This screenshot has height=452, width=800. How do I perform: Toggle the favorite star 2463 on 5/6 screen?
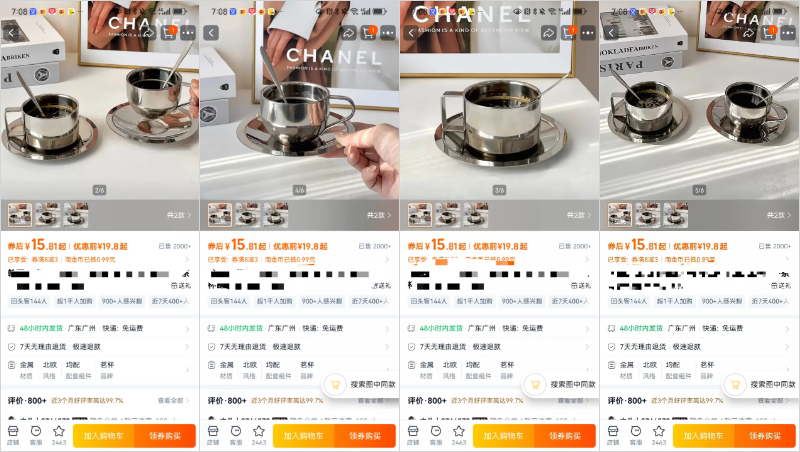[659, 436]
